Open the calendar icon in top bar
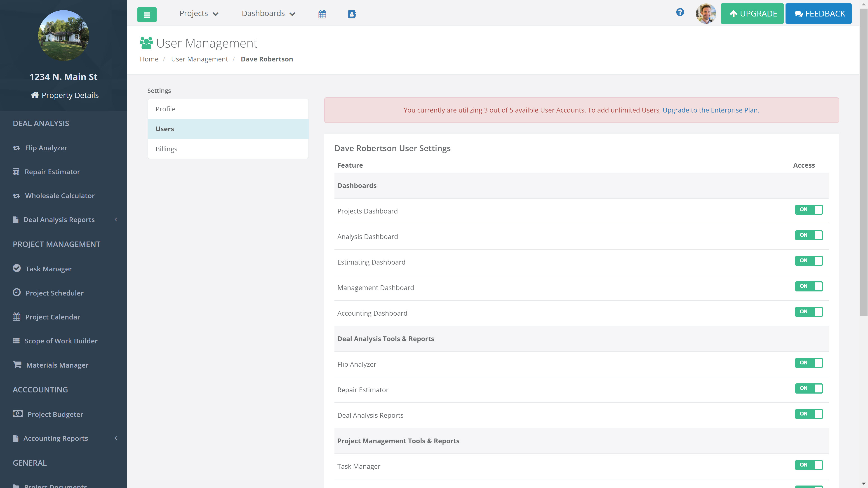The image size is (868, 488). pos(322,14)
